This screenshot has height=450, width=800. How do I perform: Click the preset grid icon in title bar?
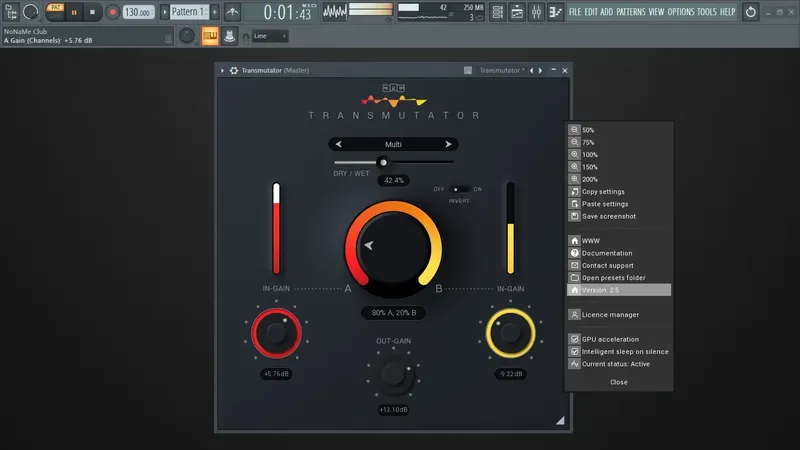tap(467, 70)
